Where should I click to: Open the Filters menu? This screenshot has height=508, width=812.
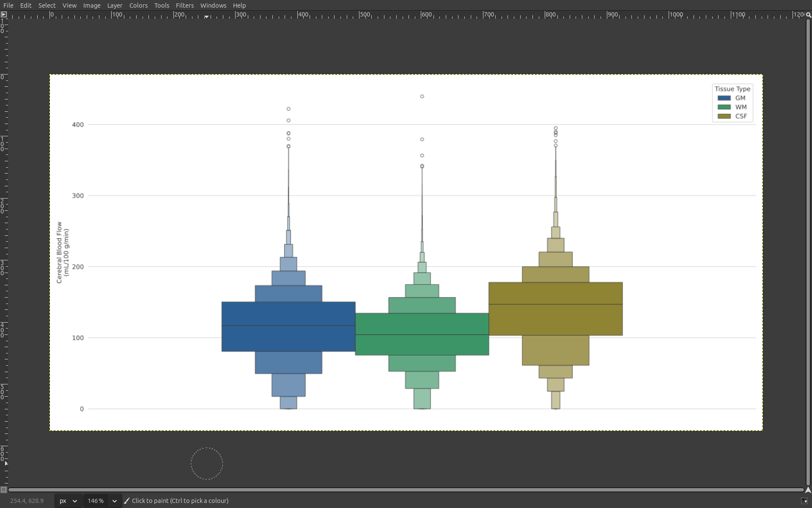click(184, 5)
